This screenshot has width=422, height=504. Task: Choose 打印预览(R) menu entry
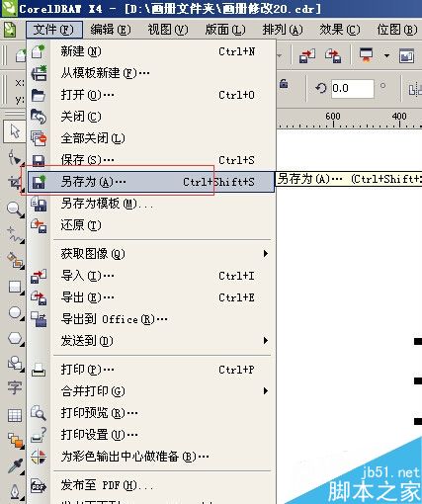click(151, 413)
